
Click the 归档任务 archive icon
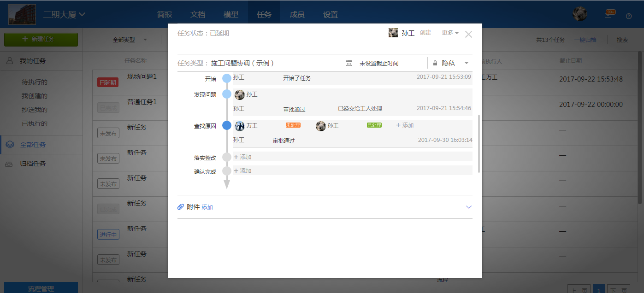click(10, 164)
